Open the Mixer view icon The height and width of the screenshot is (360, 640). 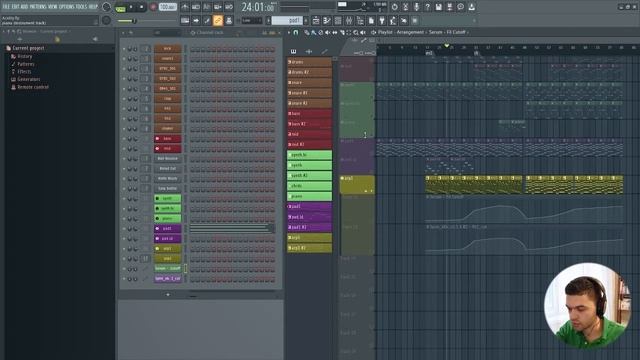coord(349,20)
